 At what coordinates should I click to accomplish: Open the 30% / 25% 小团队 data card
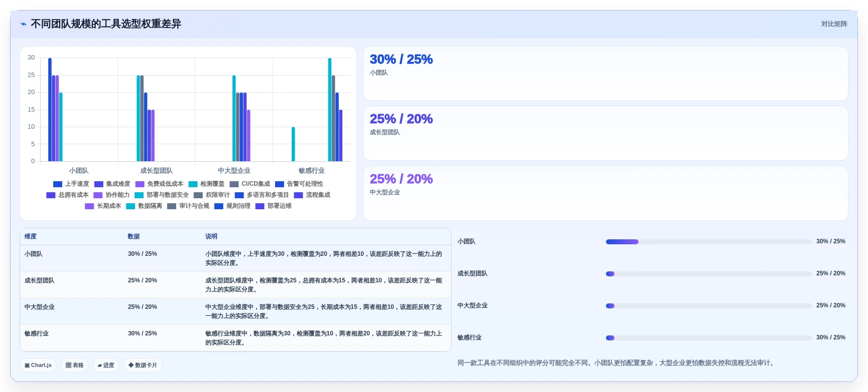pos(605,74)
